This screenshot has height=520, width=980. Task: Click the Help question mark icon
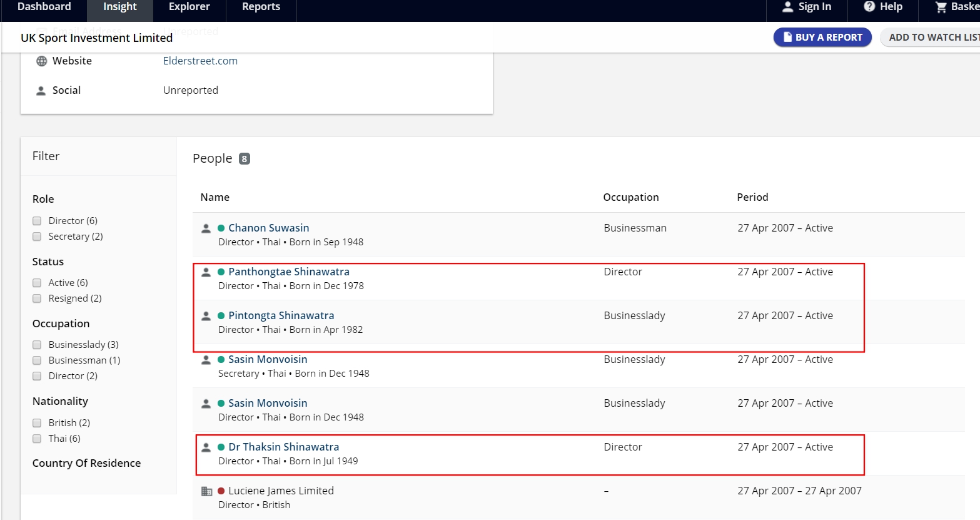point(869,7)
